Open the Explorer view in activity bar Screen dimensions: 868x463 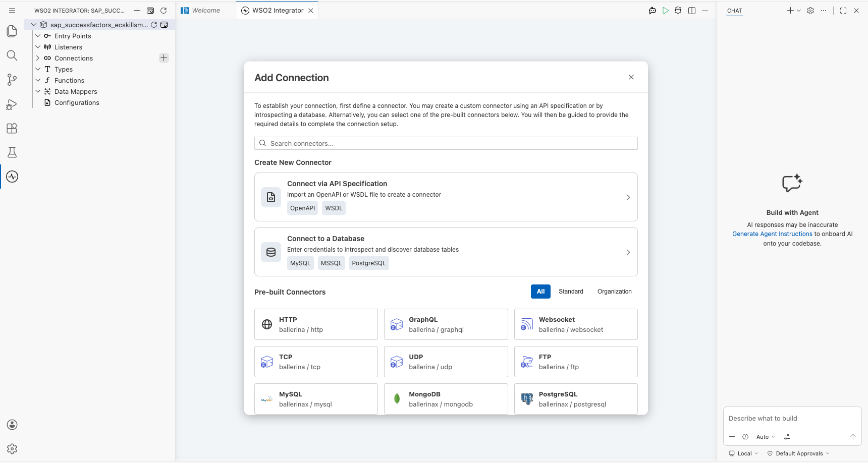[x=12, y=31]
